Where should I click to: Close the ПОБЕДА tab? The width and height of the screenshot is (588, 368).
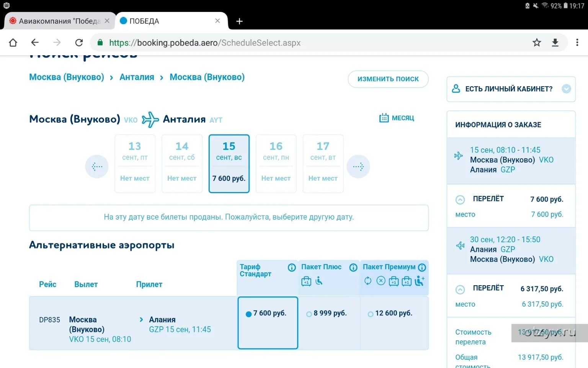217,21
